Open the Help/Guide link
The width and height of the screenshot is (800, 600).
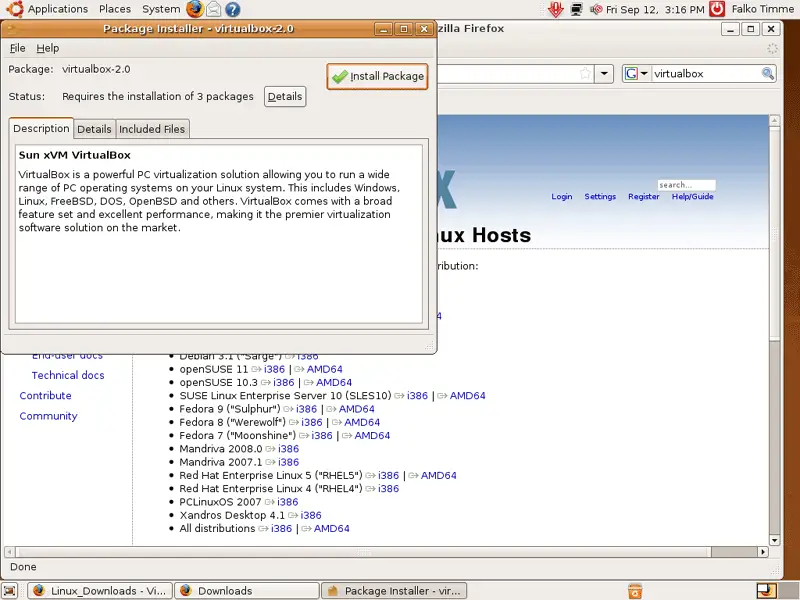(x=692, y=196)
